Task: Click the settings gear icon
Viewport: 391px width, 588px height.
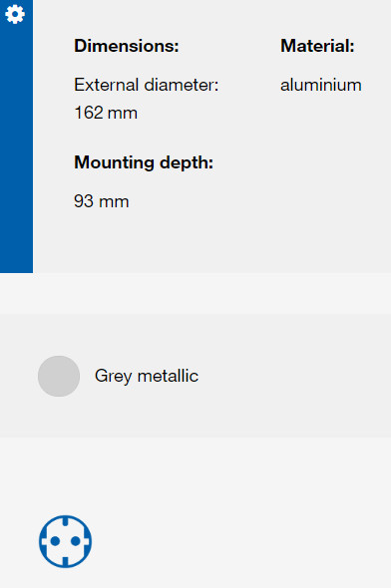Action: [x=15, y=14]
